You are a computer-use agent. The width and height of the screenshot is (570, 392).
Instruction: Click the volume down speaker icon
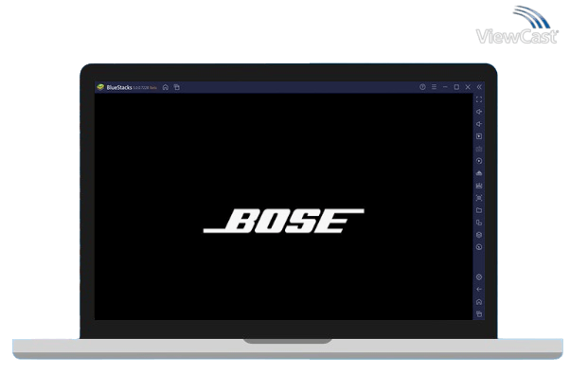pos(479,124)
